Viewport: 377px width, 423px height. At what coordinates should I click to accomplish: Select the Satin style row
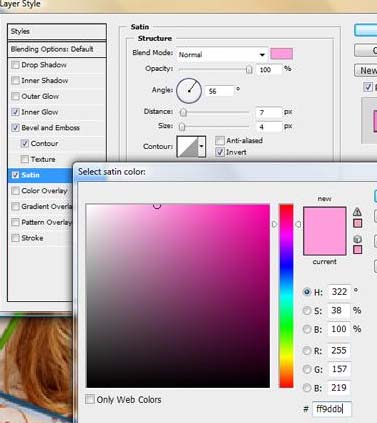click(x=40, y=175)
